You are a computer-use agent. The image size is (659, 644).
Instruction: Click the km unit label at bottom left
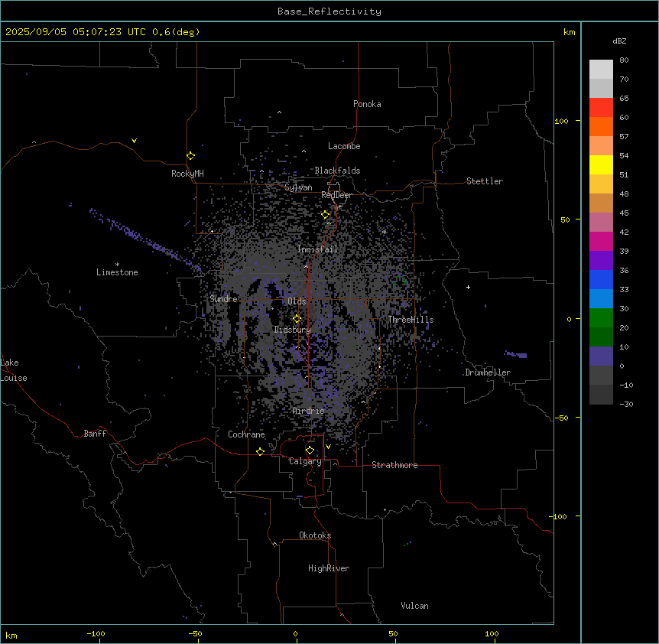(11, 636)
